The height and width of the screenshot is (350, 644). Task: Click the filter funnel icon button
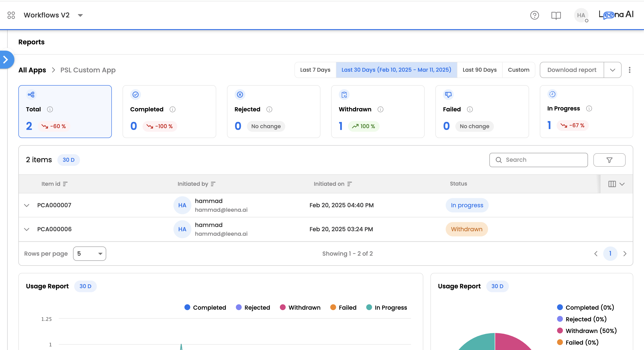pyautogui.click(x=609, y=160)
